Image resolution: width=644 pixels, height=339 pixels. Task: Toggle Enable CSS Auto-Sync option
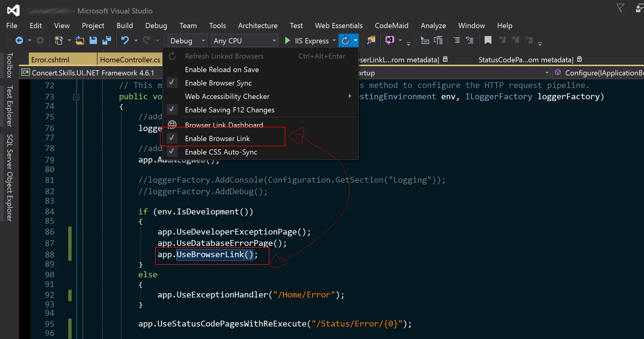(x=221, y=152)
